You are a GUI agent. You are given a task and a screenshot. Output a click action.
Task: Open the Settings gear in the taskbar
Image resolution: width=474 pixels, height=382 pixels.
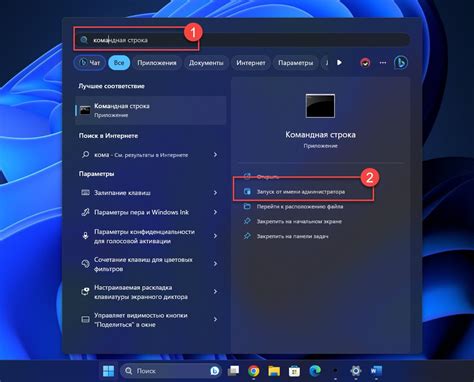click(x=356, y=370)
